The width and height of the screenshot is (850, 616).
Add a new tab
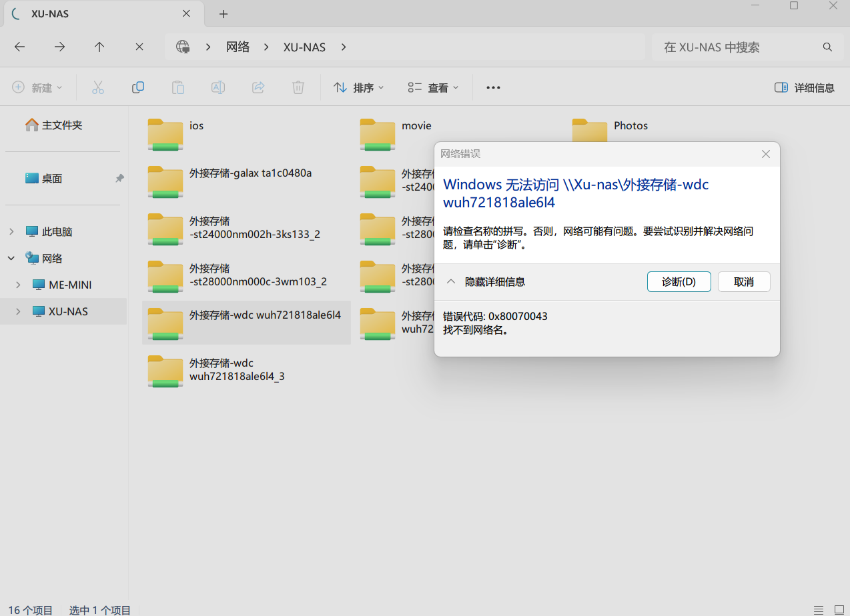224,13
